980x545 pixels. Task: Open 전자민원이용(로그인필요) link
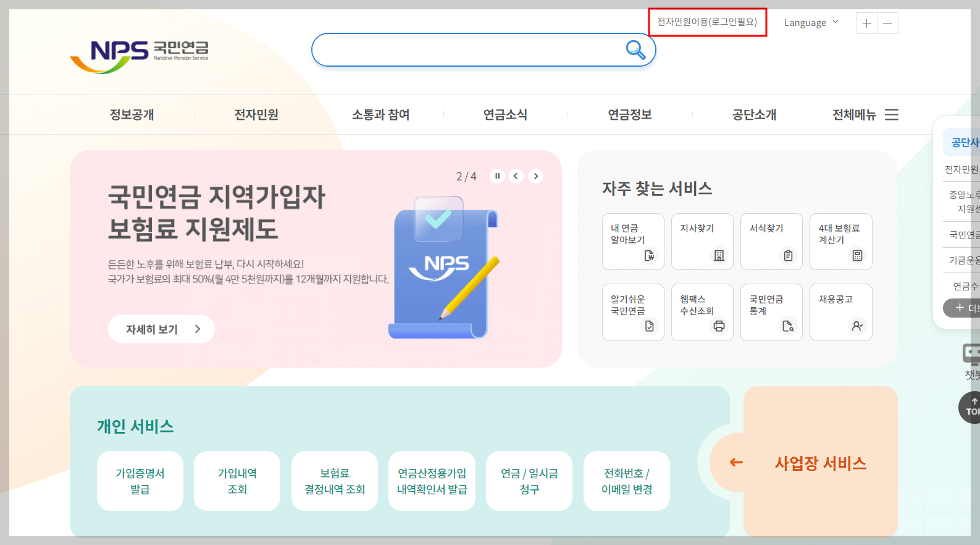click(x=707, y=22)
